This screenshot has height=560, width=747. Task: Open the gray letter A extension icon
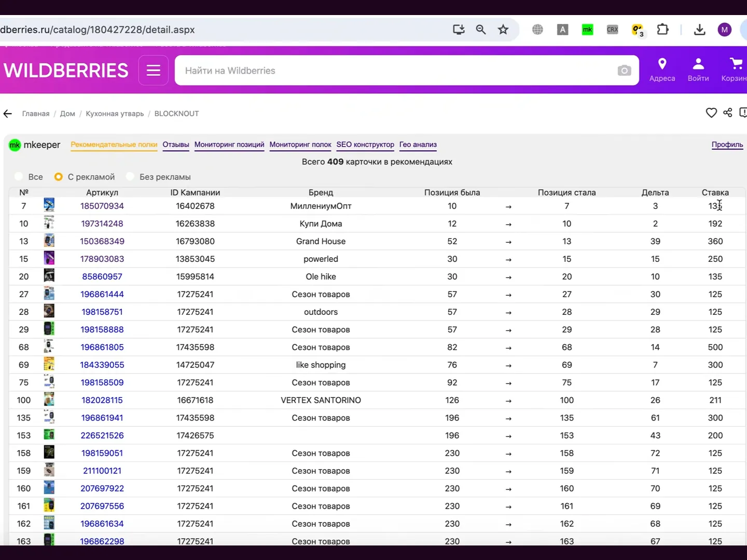(563, 30)
